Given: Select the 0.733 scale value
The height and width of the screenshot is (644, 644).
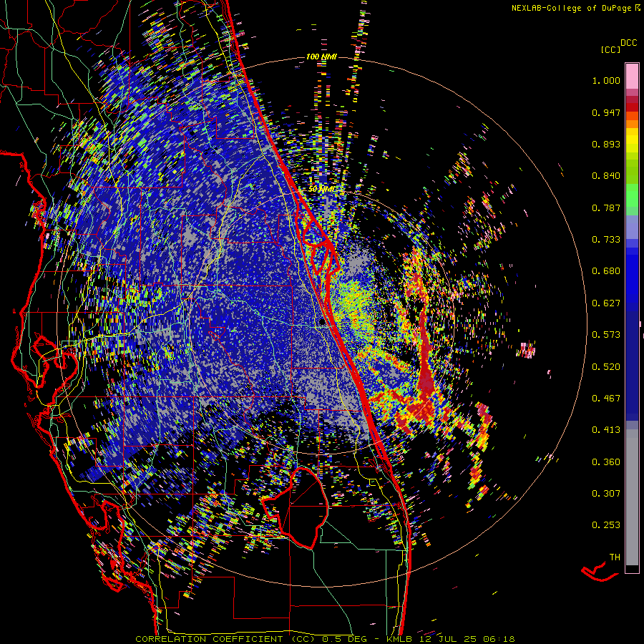Looking at the screenshot, I should tap(606, 240).
